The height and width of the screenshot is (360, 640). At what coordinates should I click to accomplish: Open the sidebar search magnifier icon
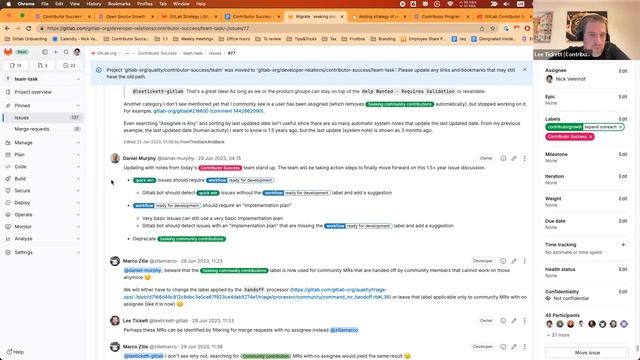click(x=66, y=52)
